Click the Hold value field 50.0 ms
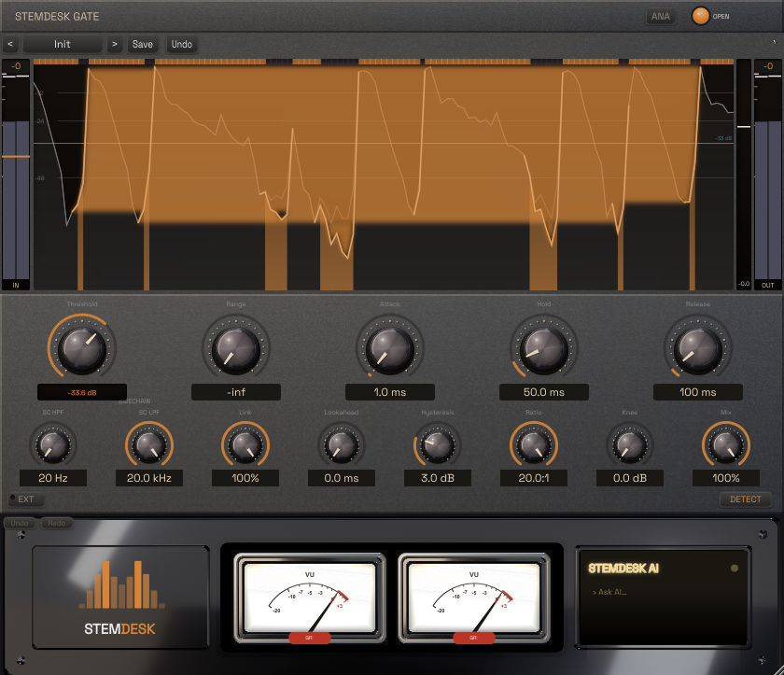This screenshot has height=675, width=784. pos(544,392)
